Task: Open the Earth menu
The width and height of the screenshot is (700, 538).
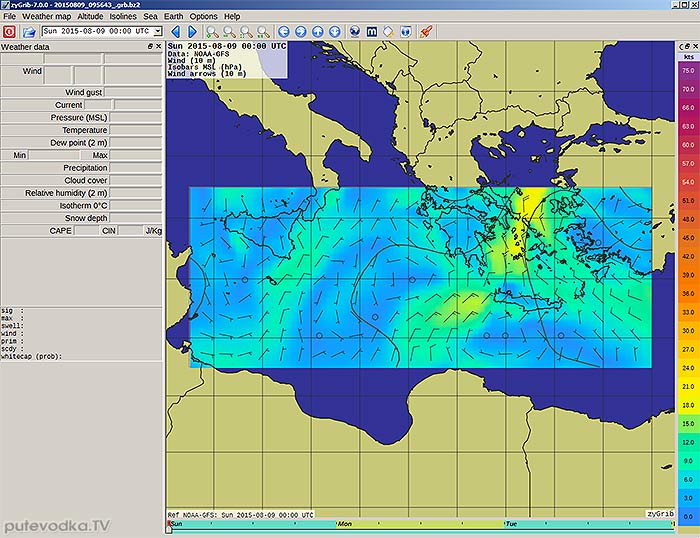Action: pyautogui.click(x=174, y=17)
